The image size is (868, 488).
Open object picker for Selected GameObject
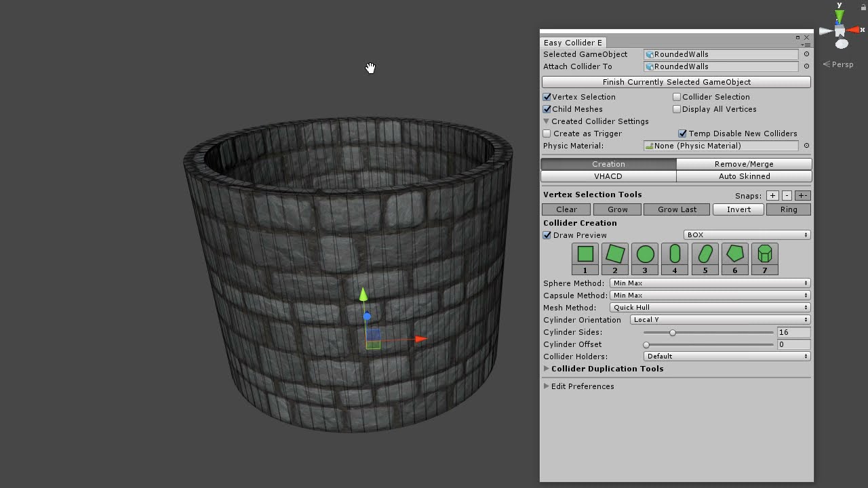pos(806,54)
